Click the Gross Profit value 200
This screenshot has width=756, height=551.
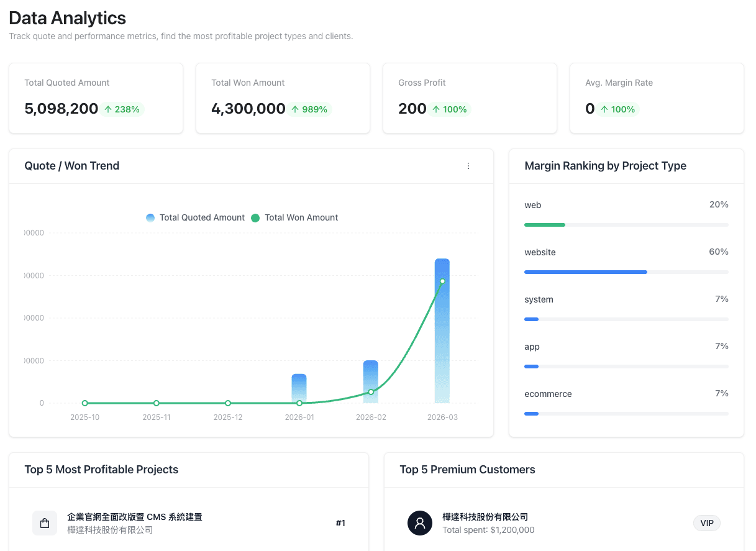click(412, 109)
